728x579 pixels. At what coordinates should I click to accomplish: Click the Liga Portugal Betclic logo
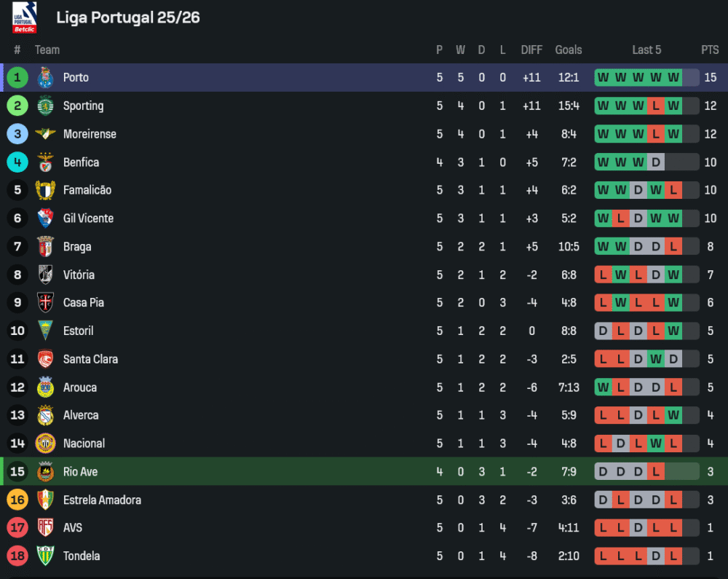[24, 17]
